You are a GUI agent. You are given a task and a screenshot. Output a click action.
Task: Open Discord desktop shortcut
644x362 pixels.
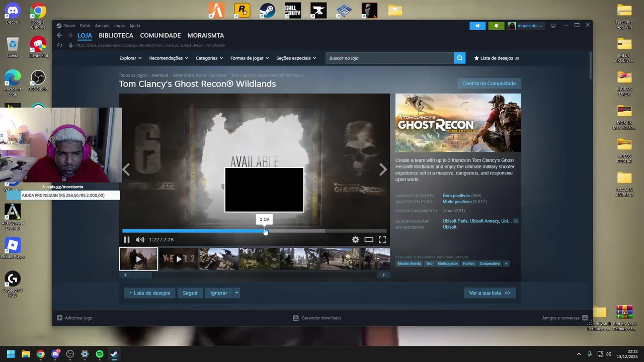pyautogui.click(x=13, y=14)
